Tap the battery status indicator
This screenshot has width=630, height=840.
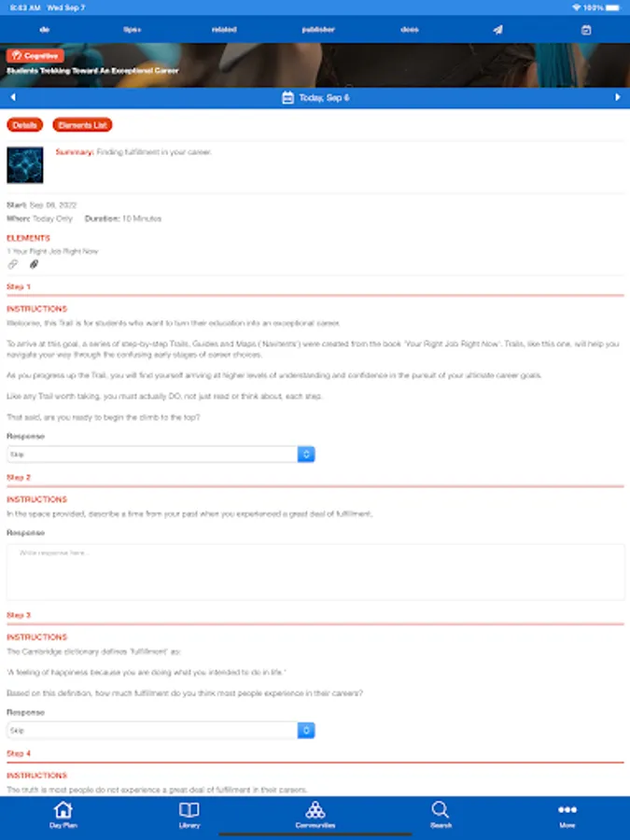(613, 7)
